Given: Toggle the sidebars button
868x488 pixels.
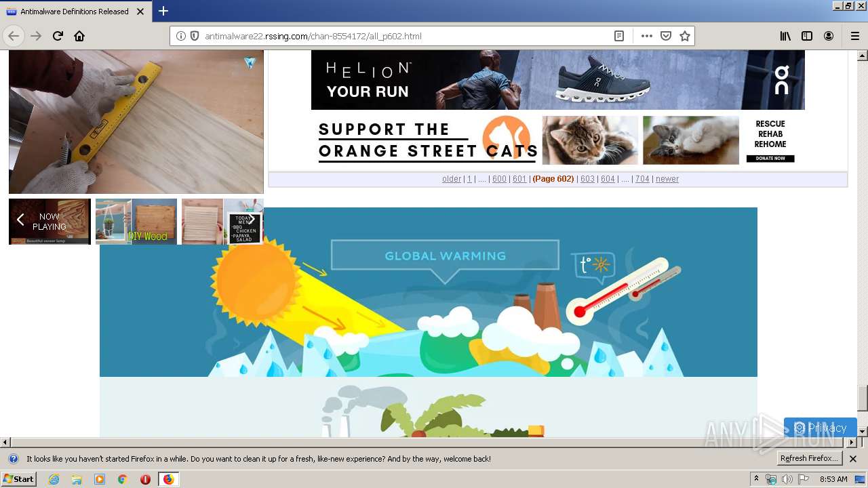Looking at the screenshot, I should point(807,36).
